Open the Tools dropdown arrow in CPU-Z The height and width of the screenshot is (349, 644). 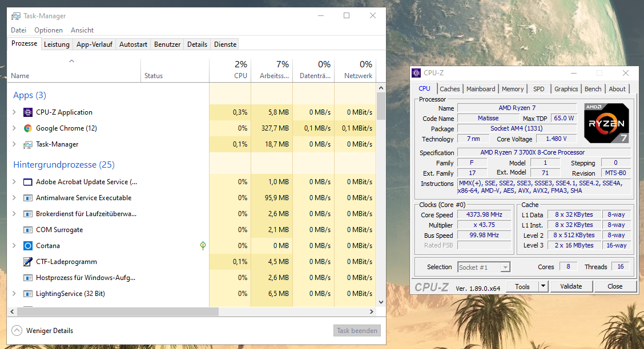tap(543, 286)
